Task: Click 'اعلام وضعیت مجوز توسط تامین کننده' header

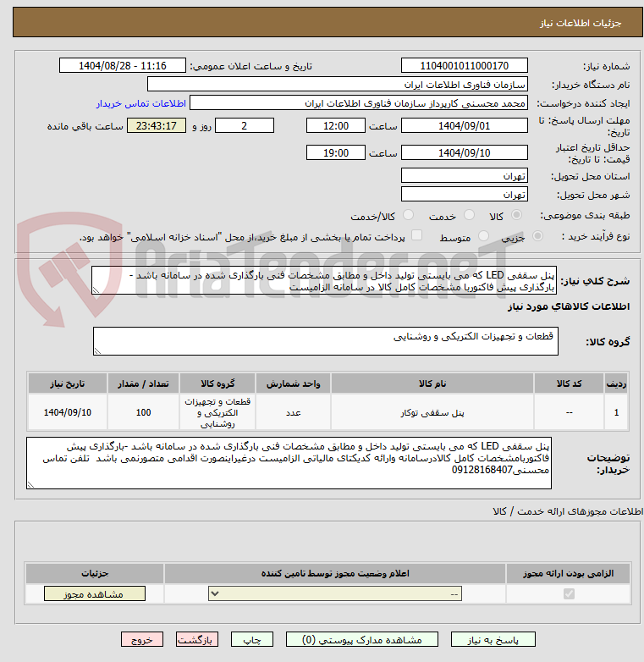Action: tap(335, 573)
